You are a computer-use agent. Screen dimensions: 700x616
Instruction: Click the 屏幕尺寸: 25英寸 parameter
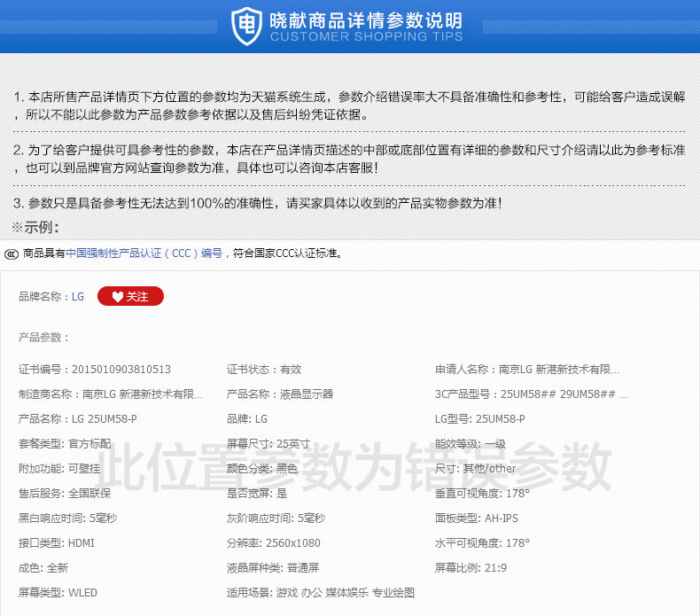[268, 443]
